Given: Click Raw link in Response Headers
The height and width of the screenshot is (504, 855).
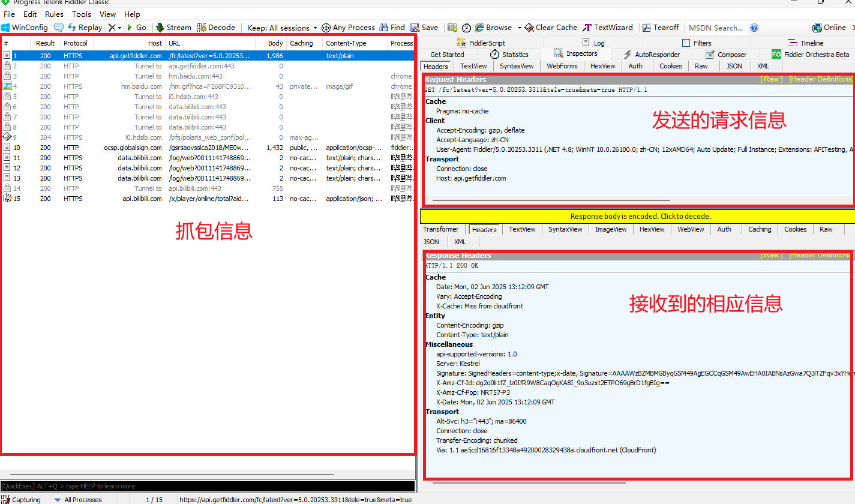Looking at the screenshot, I should [771, 255].
